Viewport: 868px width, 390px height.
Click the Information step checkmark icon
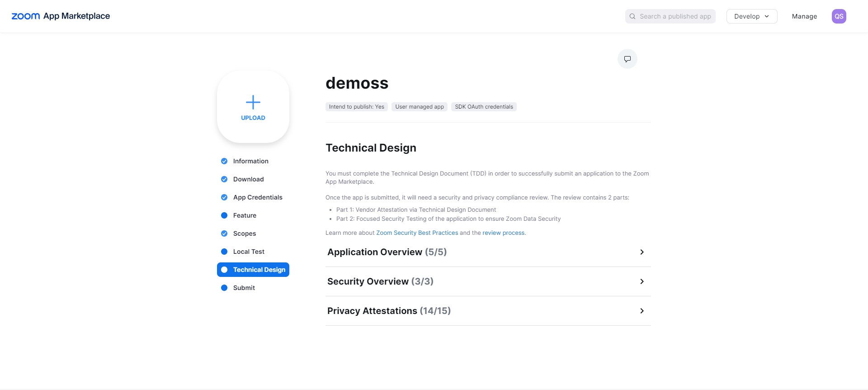tap(224, 161)
